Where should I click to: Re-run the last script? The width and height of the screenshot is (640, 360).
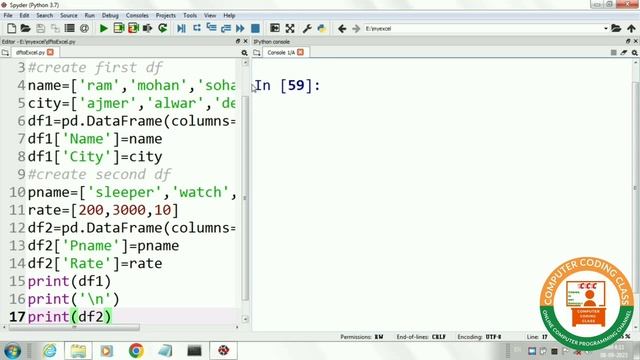[163, 29]
